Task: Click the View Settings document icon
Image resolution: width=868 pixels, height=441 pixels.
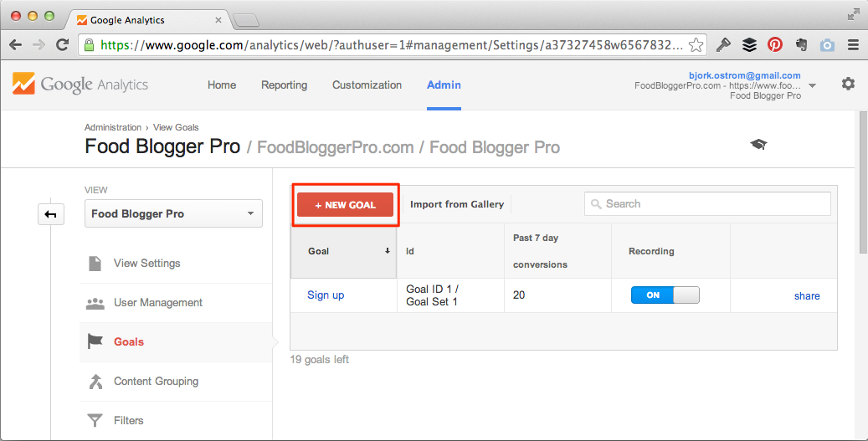Action: click(95, 264)
